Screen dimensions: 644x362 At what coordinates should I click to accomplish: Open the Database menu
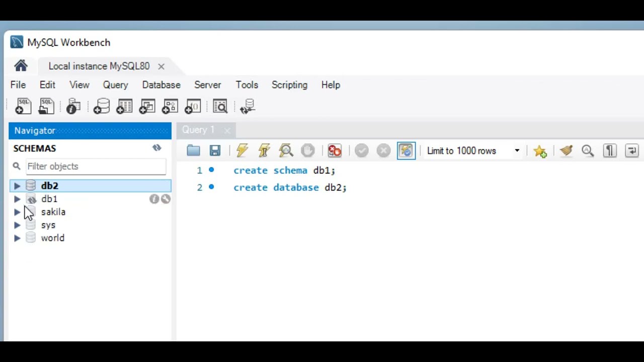(161, 85)
